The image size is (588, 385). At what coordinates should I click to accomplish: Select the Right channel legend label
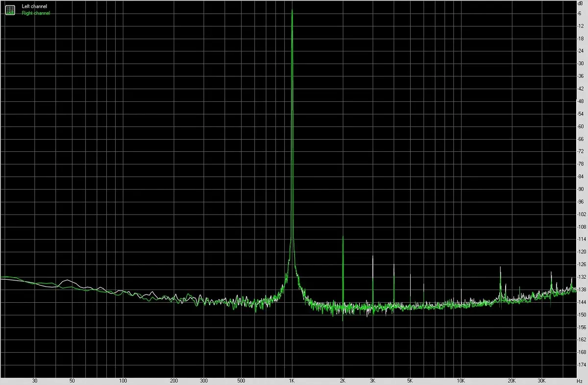coord(36,13)
